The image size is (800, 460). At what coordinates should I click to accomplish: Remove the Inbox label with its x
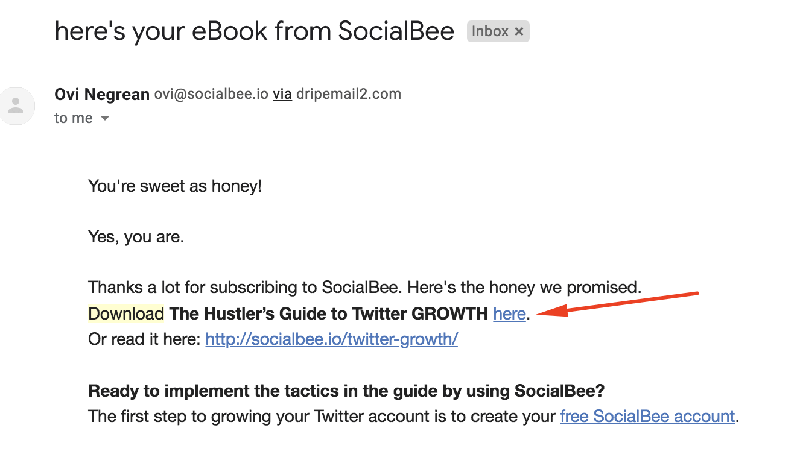point(519,31)
